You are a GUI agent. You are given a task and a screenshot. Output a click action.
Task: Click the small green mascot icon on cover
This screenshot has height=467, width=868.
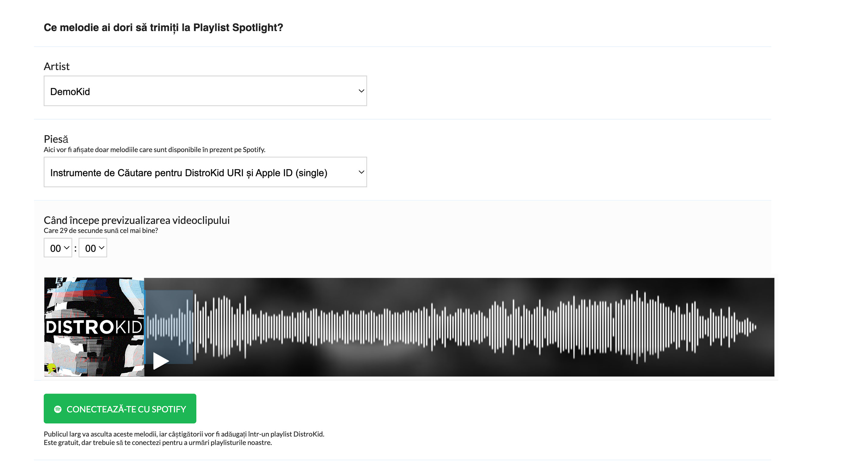click(x=51, y=368)
